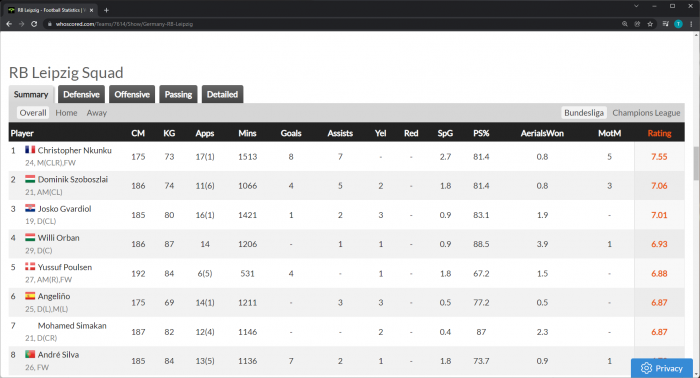
Task: Sort table by AerialsWon column header
Action: click(x=542, y=133)
